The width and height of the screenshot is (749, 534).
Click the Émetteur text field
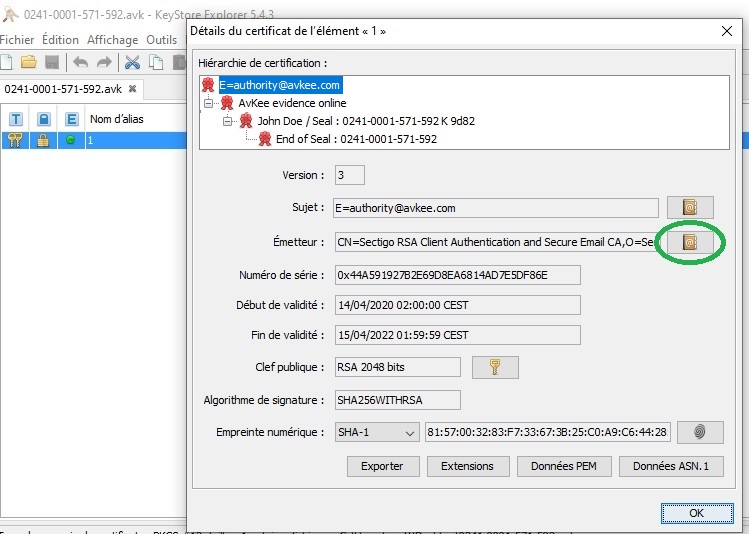pos(495,243)
